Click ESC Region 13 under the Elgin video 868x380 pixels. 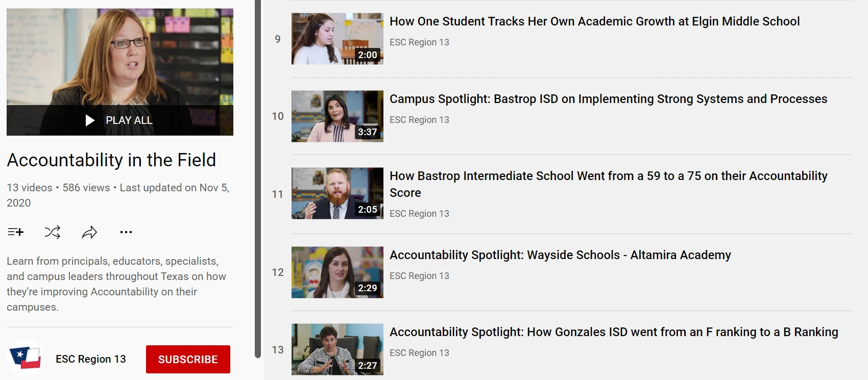coord(419,42)
